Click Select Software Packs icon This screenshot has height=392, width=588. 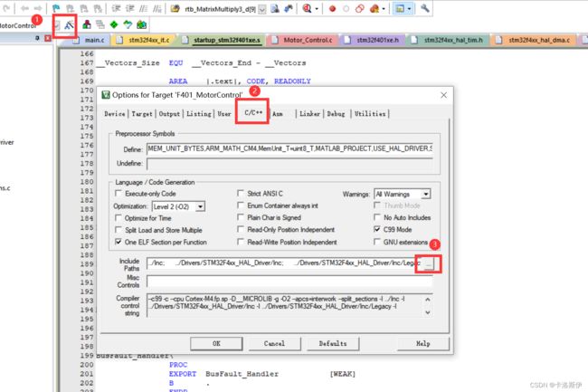click(x=128, y=25)
